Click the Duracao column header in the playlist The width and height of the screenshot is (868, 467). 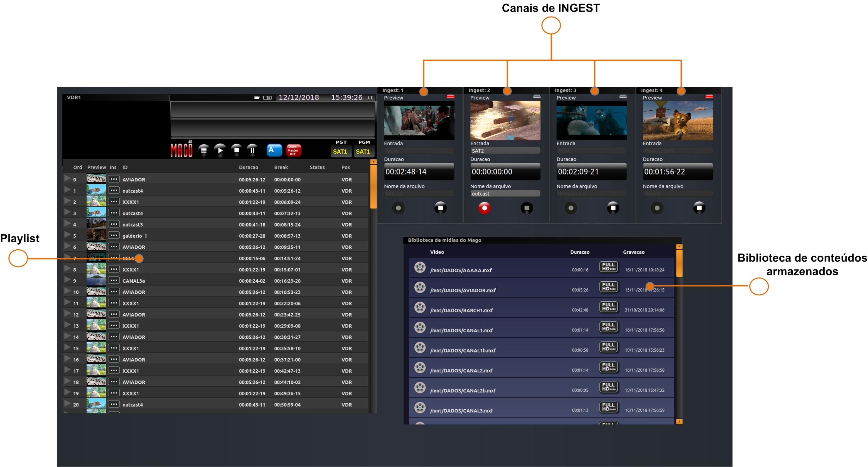tap(249, 167)
